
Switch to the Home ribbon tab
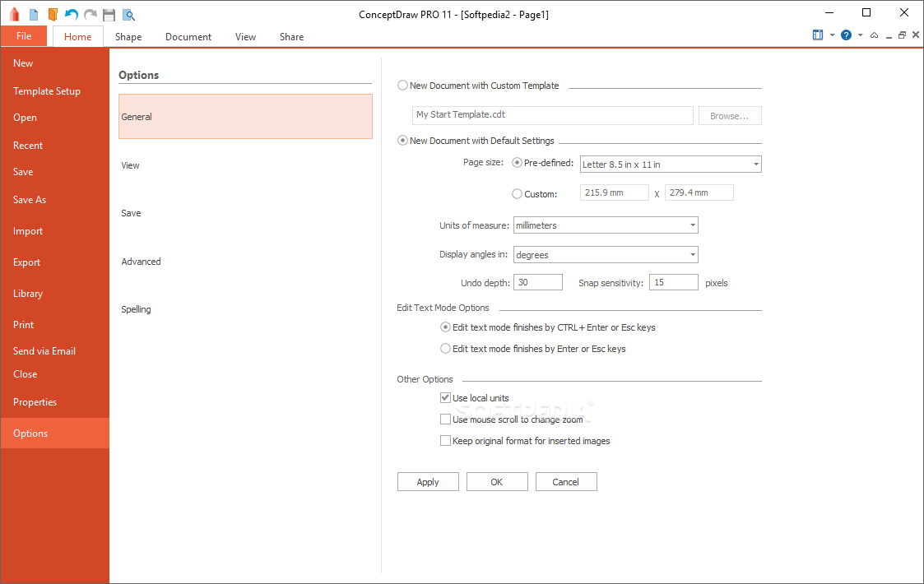[x=78, y=36]
